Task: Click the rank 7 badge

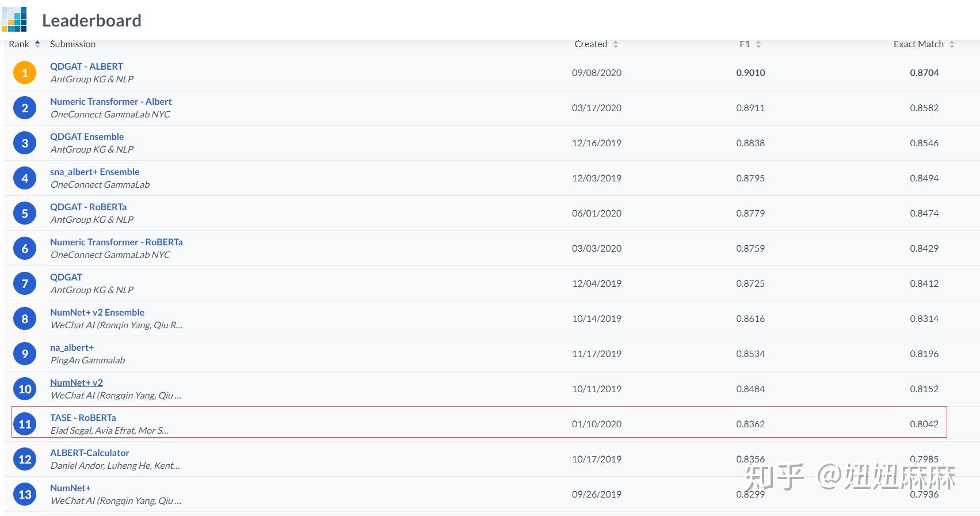Action: (25, 283)
